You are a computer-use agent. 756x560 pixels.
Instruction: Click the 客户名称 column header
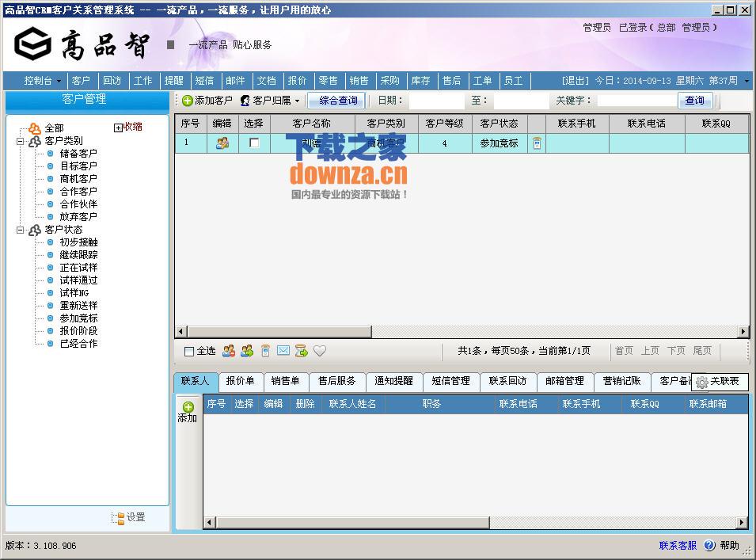coord(313,124)
